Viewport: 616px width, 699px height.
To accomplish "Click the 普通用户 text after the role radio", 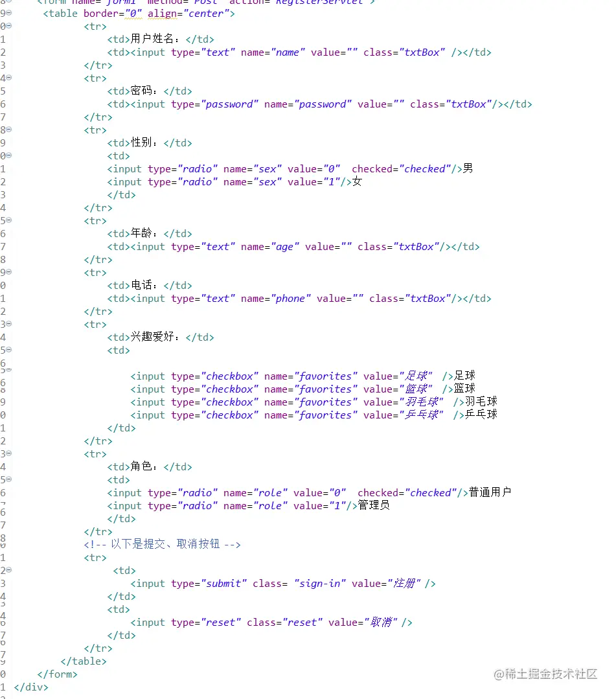I will click(x=490, y=492).
